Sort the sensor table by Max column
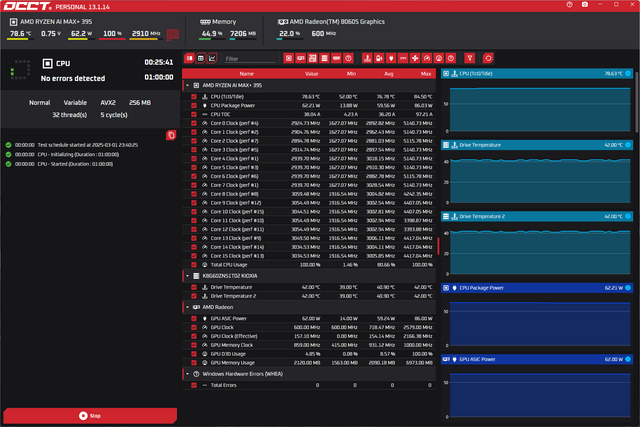 426,74
